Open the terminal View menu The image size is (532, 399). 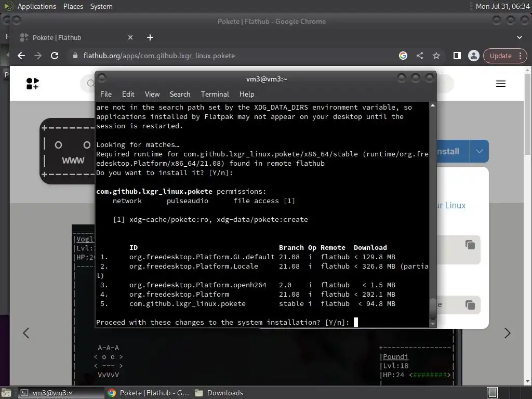click(152, 95)
